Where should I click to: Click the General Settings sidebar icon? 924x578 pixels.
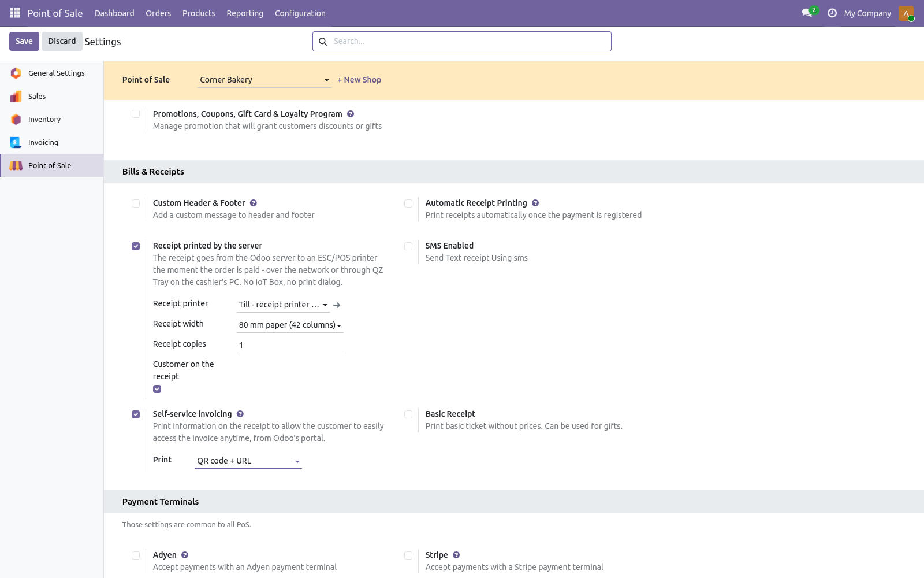tap(16, 73)
